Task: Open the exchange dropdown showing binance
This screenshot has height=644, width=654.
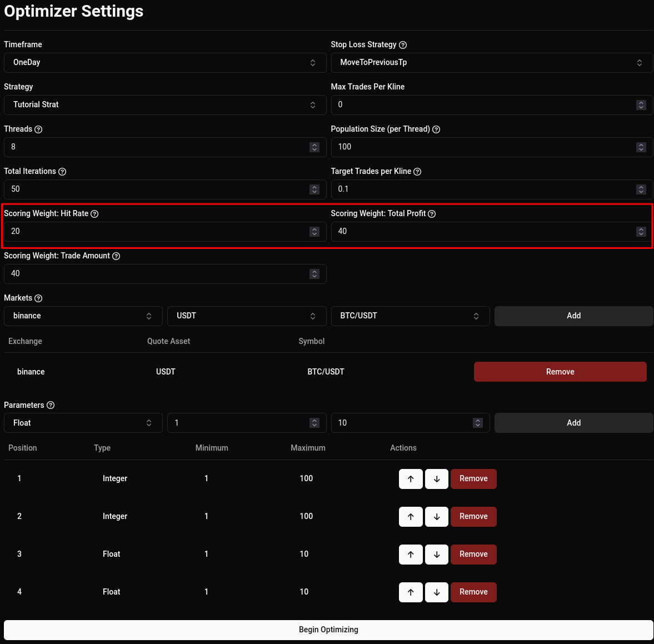Action: 83,316
